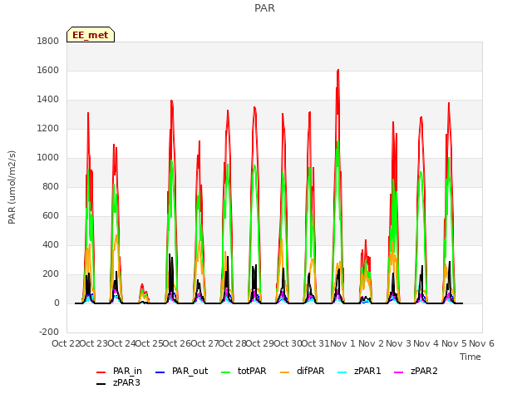Click the PAR_in red legend swatch

coord(101,372)
